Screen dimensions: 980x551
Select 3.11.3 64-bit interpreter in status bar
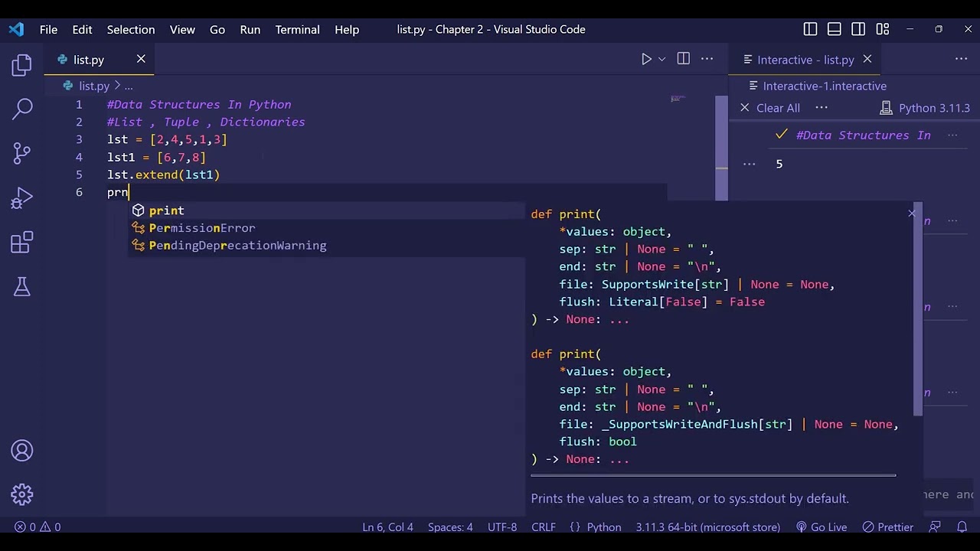(x=708, y=527)
